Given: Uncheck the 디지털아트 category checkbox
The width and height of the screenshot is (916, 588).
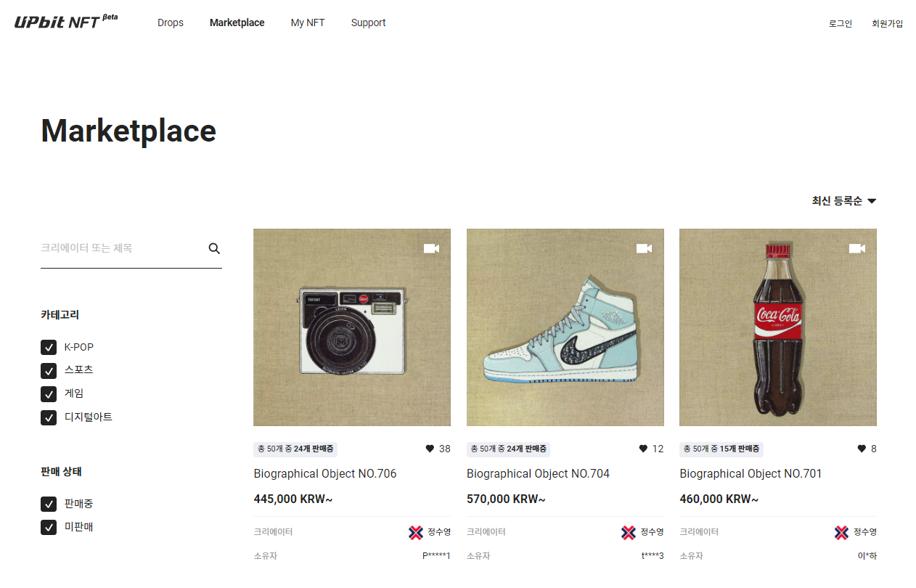Looking at the screenshot, I should tap(49, 417).
